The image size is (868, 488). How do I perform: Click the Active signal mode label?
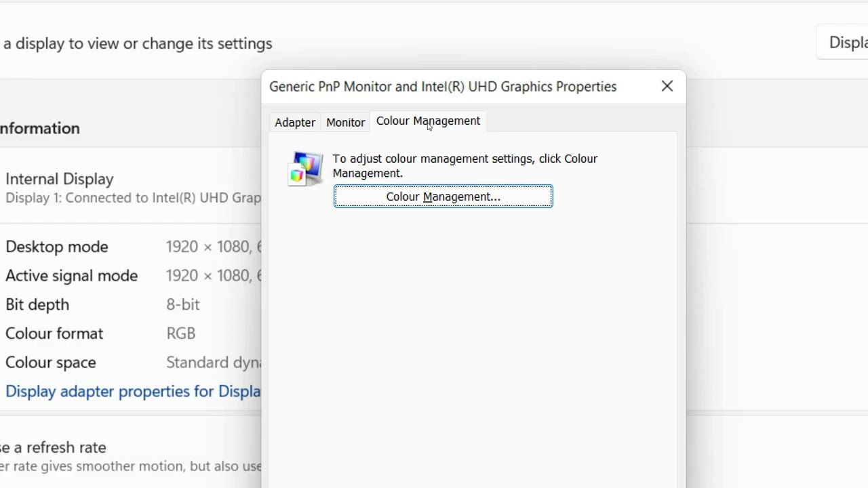pos(72,276)
